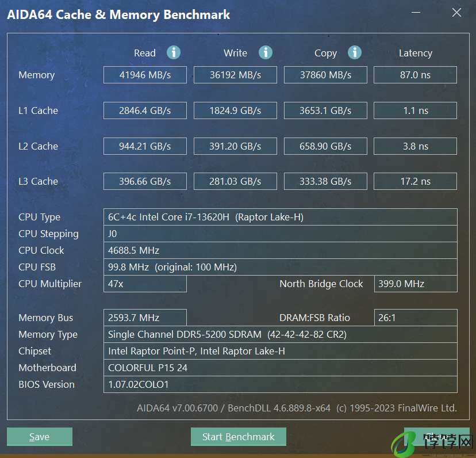This screenshot has width=476, height=458.
Task: Select L1 Cache read value 2846.4 GB/s
Action: tap(145, 110)
